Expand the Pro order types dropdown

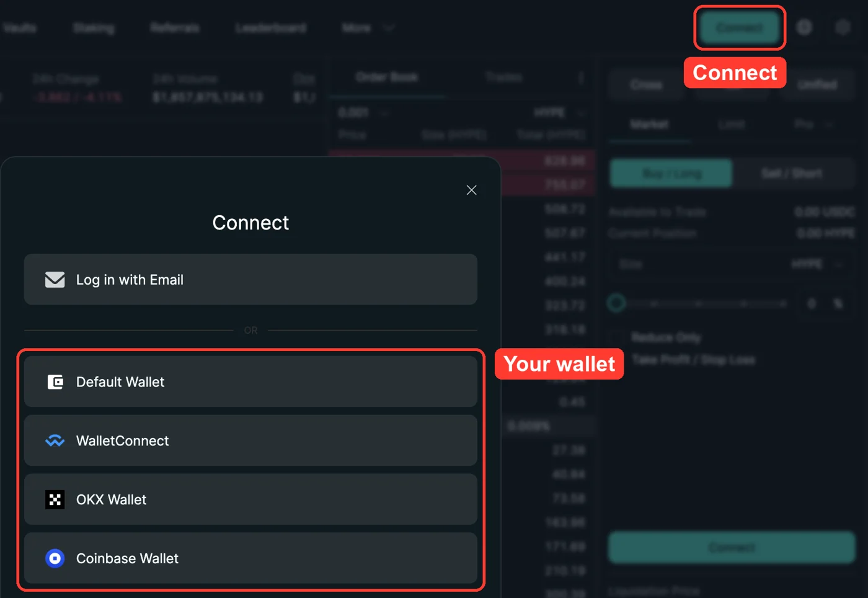(813, 125)
